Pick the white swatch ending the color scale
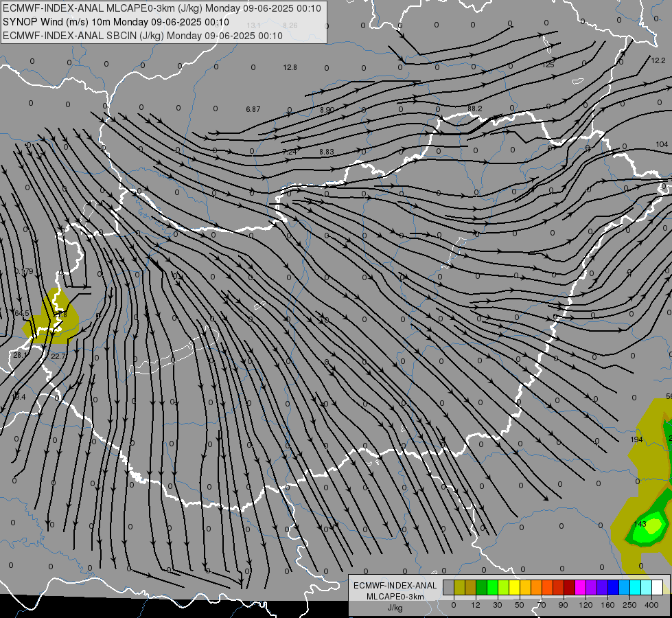This screenshot has width=672, height=618. [657, 587]
